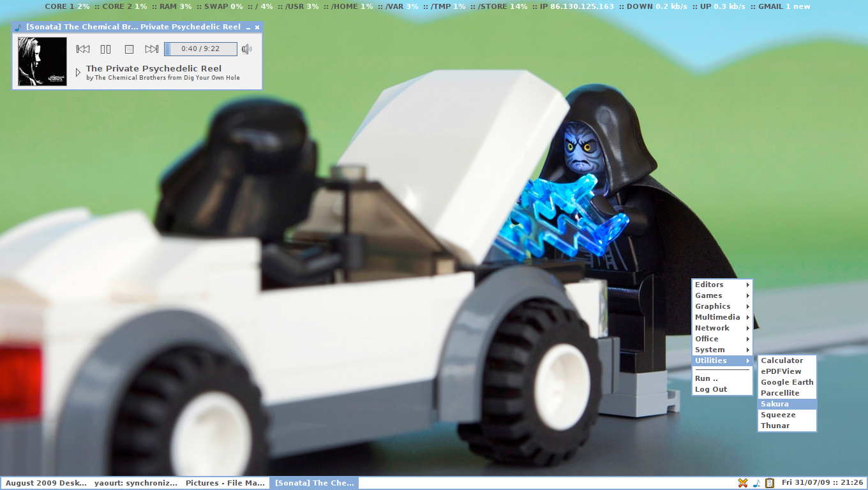Click the music note icon in Sonata's title bar
The width and height of the screenshot is (868, 490).
pyautogui.click(x=19, y=27)
